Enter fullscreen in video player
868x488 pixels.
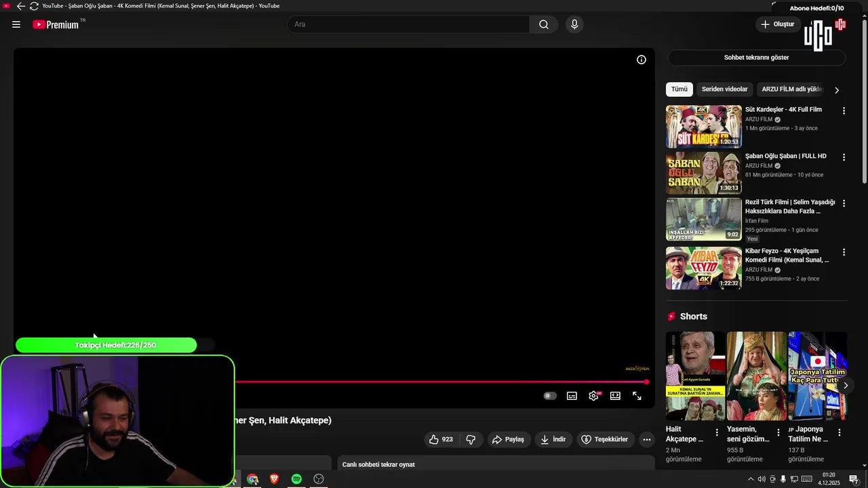pos(637,396)
